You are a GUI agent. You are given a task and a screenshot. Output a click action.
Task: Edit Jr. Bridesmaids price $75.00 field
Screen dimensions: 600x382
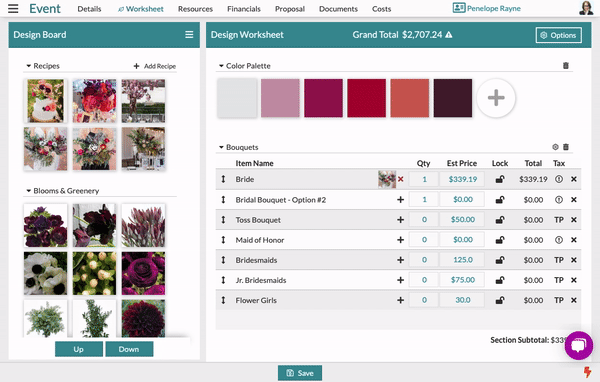462,280
